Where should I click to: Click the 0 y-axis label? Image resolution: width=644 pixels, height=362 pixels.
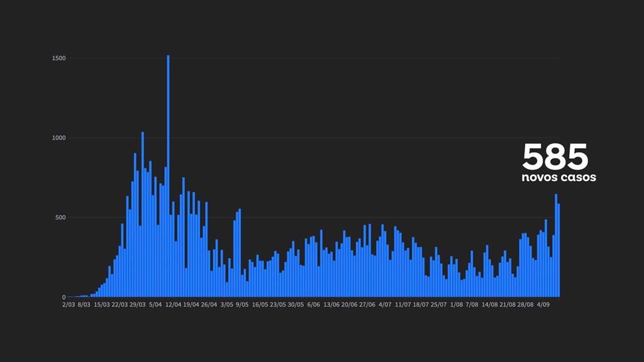tap(64, 297)
